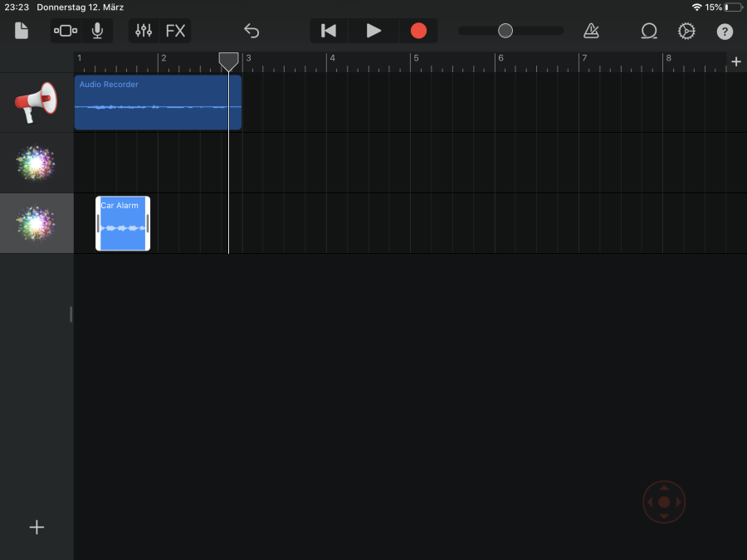Show track controls mixer sliders icon

click(x=144, y=31)
